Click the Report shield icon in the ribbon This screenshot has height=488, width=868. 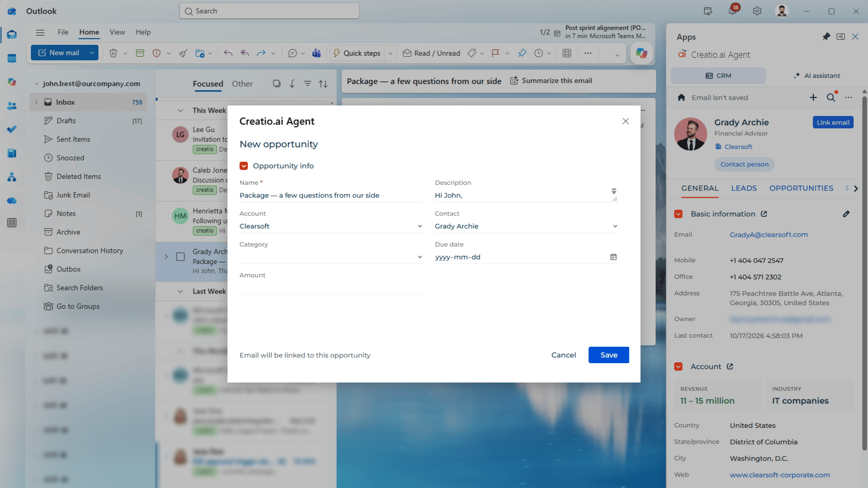[x=156, y=53]
